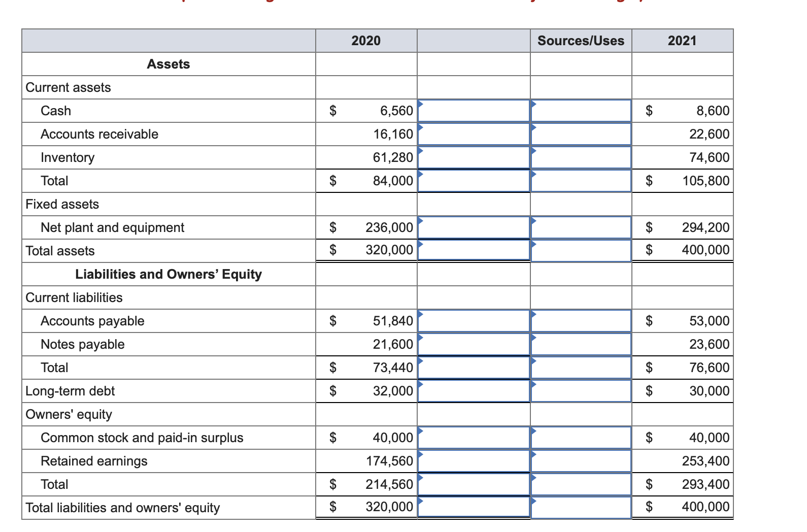This screenshot has height=532, width=807.
Task: Click the Inventory row label
Action: pyautogui.click(x=68, y=157)
